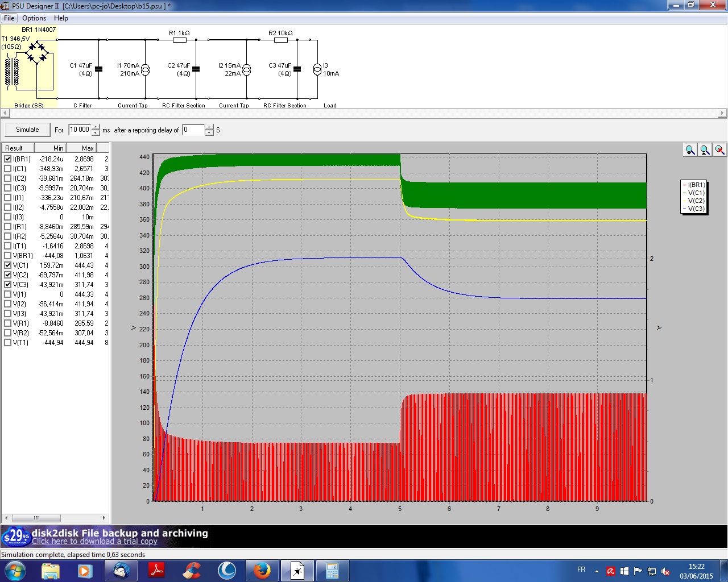Screen dimensions: 728x582
Task: Increase simulation time with spinner arrow
Action: [x=96, y=127]
